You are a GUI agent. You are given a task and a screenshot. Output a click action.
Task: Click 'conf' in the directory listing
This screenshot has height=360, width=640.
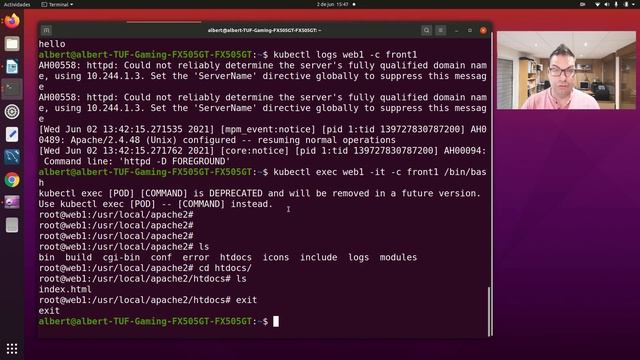click(161, 258)
